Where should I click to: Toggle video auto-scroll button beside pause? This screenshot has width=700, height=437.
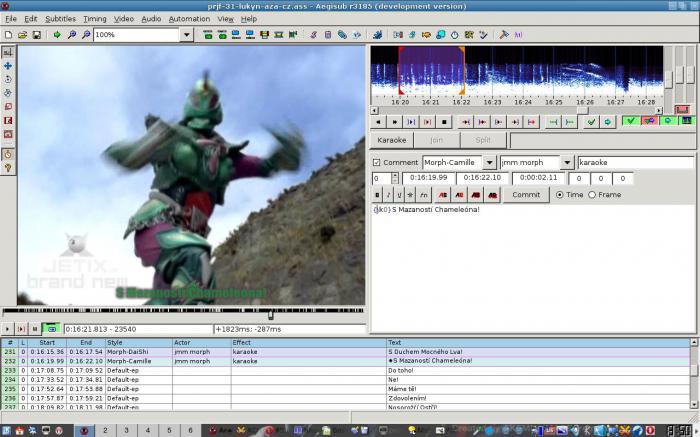click(51, 329)
